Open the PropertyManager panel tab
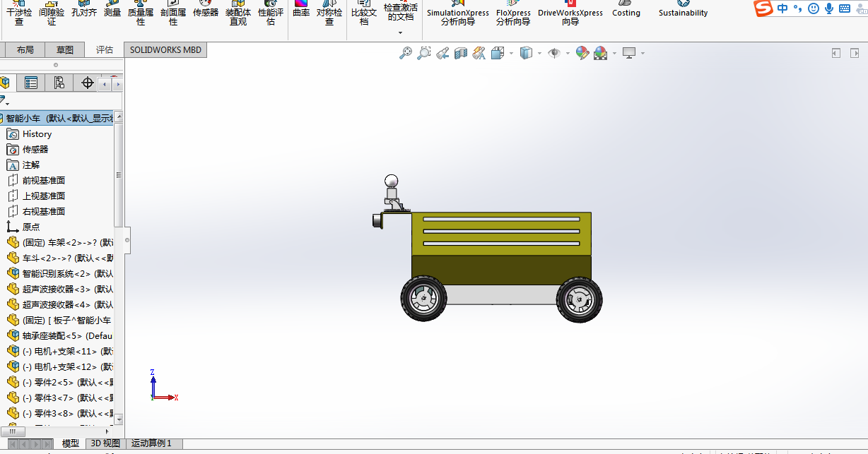The height and width of the screenshot is (454, 868). click(x=31, y=83)
